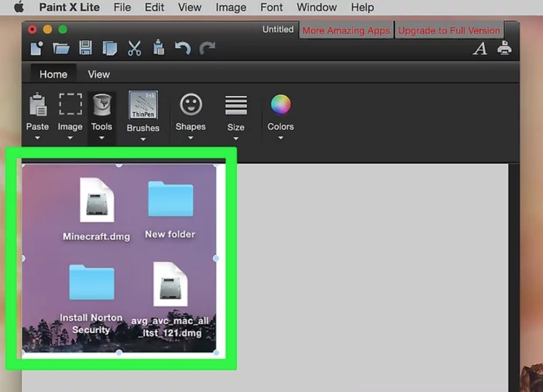
Task: Click the Print icon
Action: coord(504,48)
